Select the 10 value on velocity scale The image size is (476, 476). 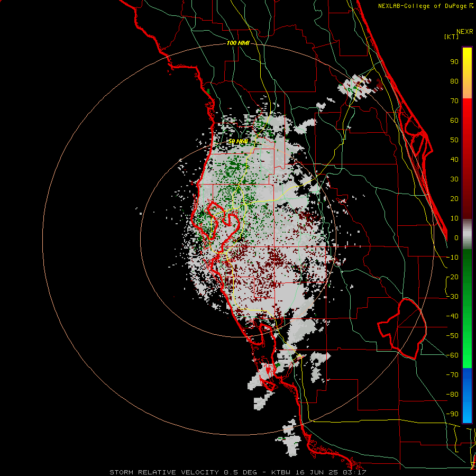pos(454,218)
